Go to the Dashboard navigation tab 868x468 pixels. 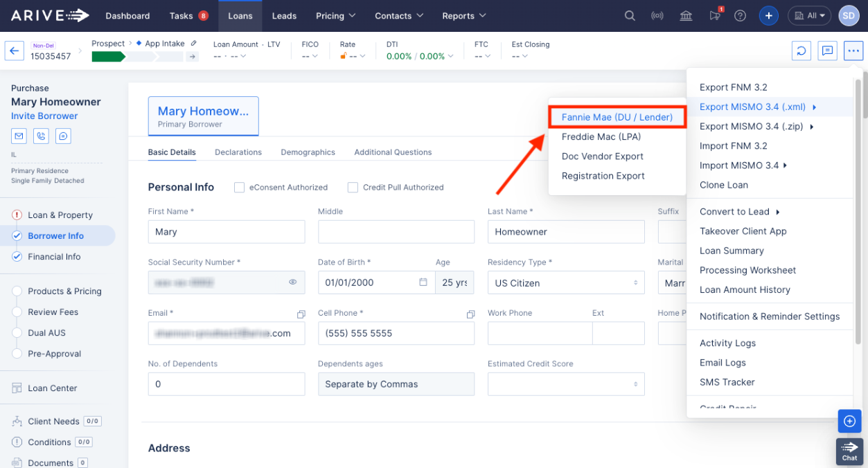(x=127, y=16)
